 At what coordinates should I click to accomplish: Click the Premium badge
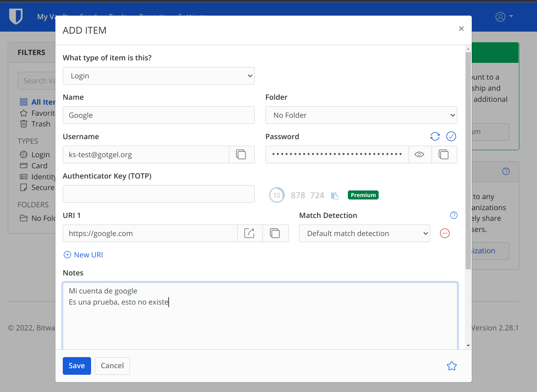tap(363, 195)
